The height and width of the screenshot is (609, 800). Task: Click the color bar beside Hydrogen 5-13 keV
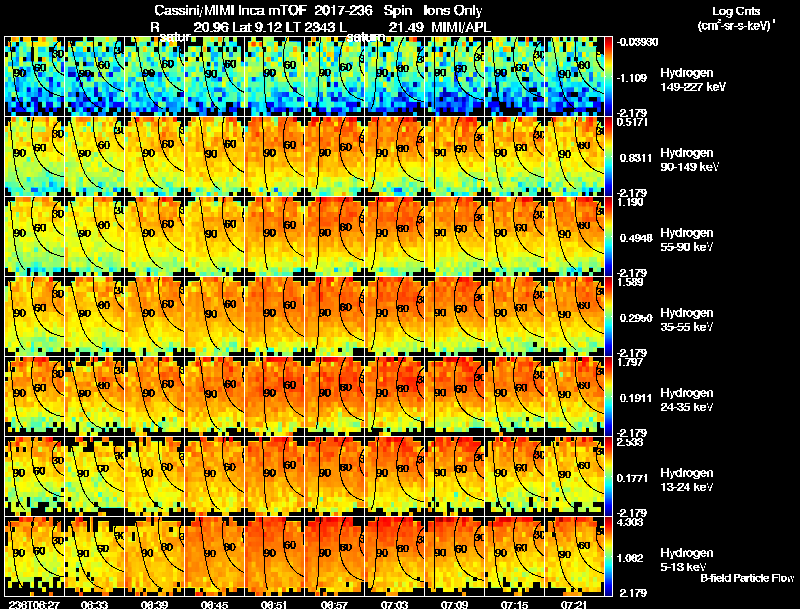tap(608, 557)
